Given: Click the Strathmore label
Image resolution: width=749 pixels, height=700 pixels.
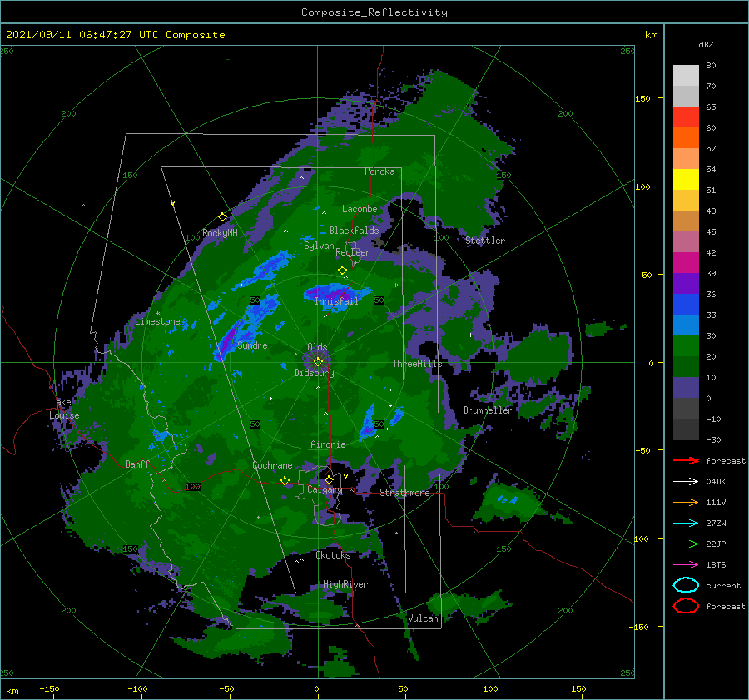Looking at the screenshot, I should [x=404, y=493].
